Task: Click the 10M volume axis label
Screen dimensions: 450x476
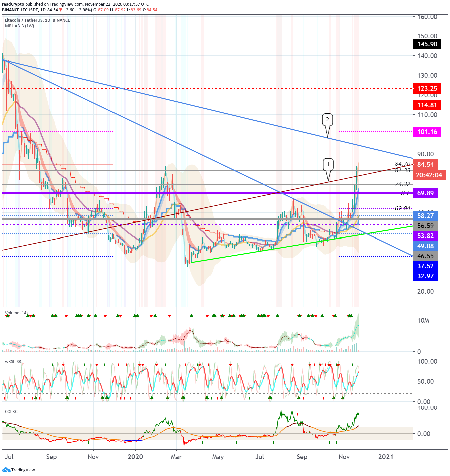Action: [423, 320]
